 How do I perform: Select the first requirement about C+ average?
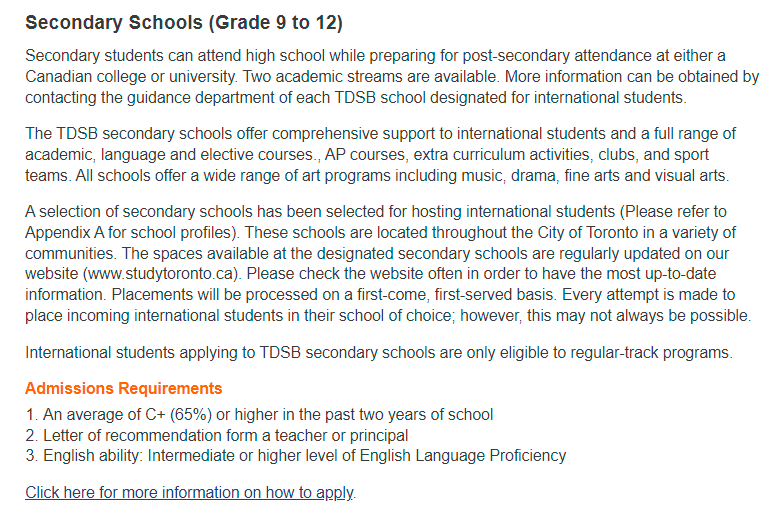pyautogui.click(x=259, y=414)
